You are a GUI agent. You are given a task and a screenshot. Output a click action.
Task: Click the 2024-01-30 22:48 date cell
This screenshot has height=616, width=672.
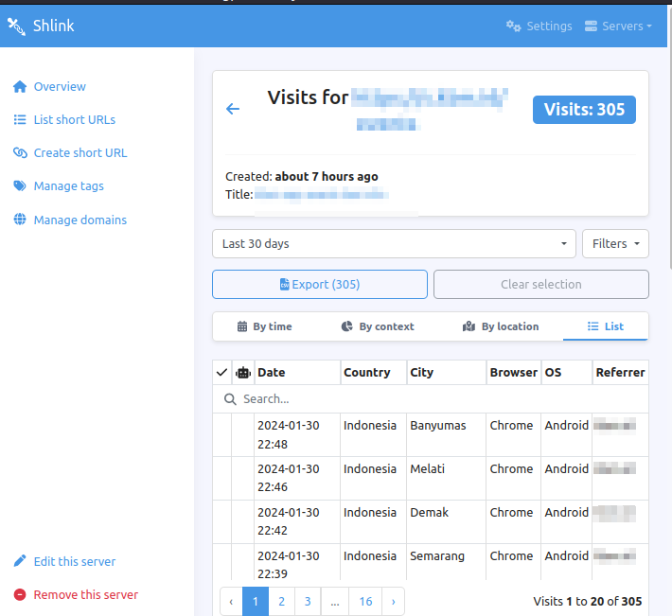297,435
